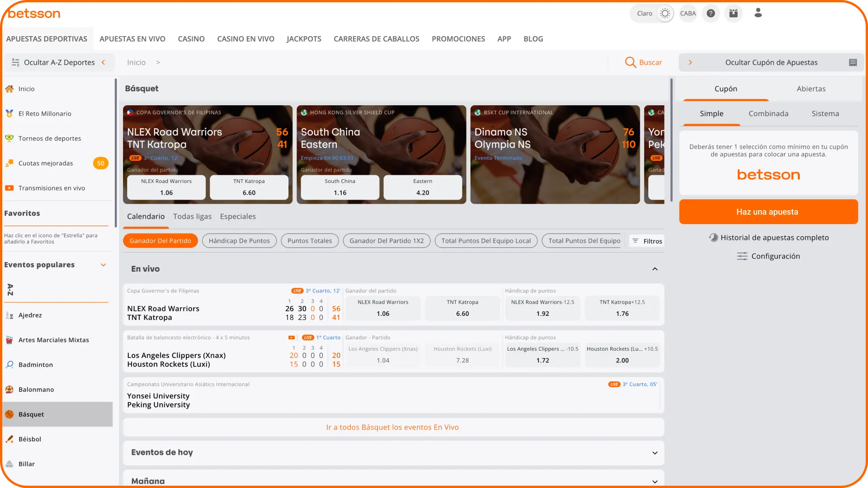Collapse the En vivo section

point(655,269)
